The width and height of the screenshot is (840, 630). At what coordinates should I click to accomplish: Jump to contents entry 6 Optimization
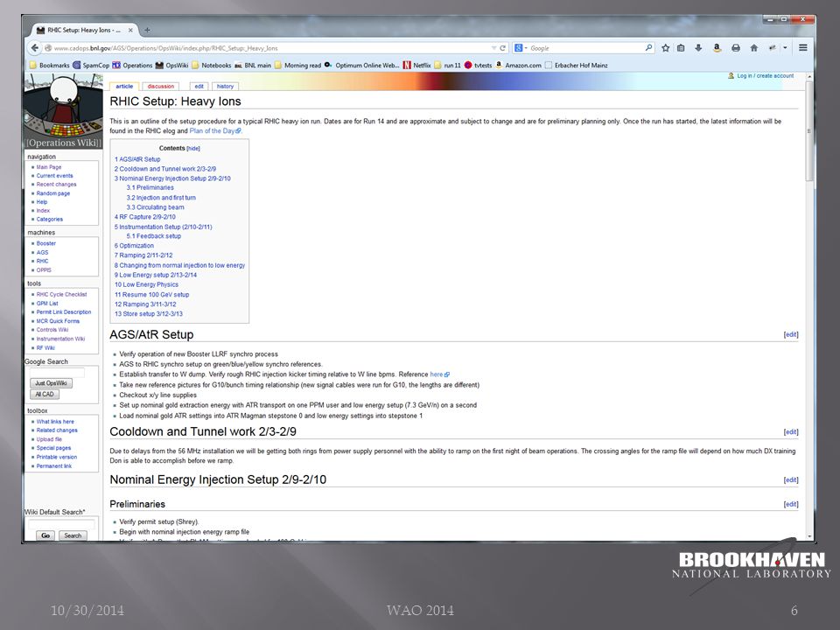[134, 246]
